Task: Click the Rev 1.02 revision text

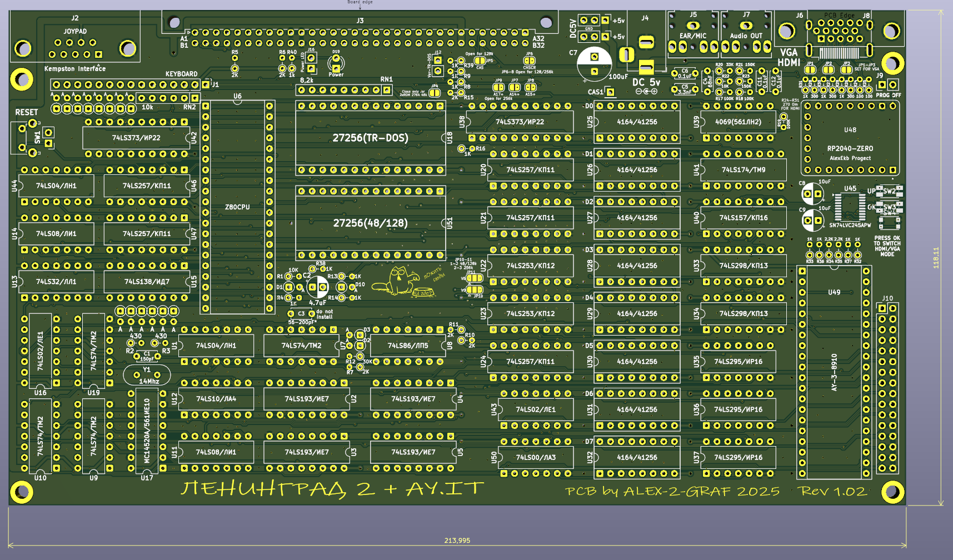Action: click(832, 491)
